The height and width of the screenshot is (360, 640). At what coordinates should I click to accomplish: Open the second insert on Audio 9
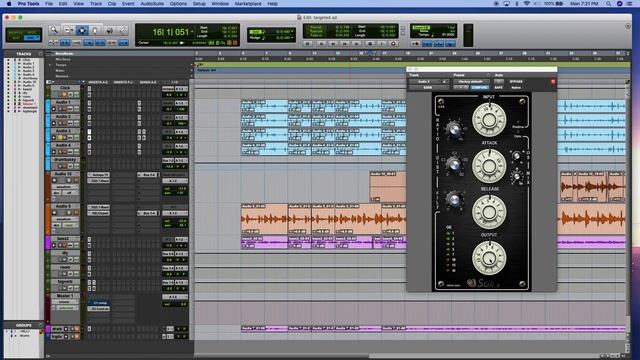[x=98, y=213]
